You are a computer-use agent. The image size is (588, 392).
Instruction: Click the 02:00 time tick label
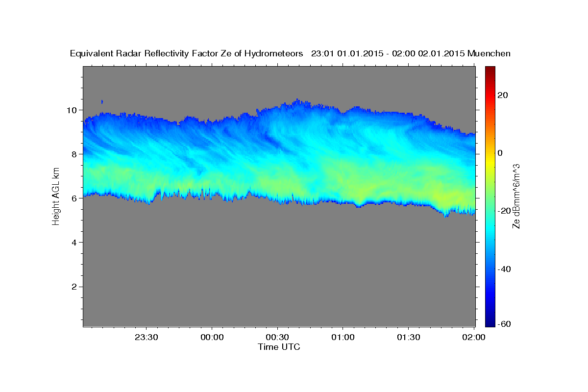(x=474, y=337)
